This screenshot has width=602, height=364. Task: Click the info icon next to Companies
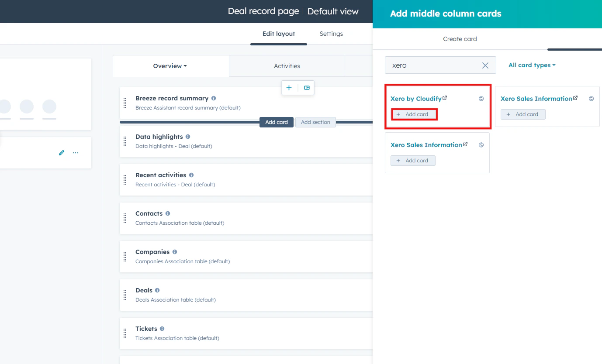pos(175,252)
